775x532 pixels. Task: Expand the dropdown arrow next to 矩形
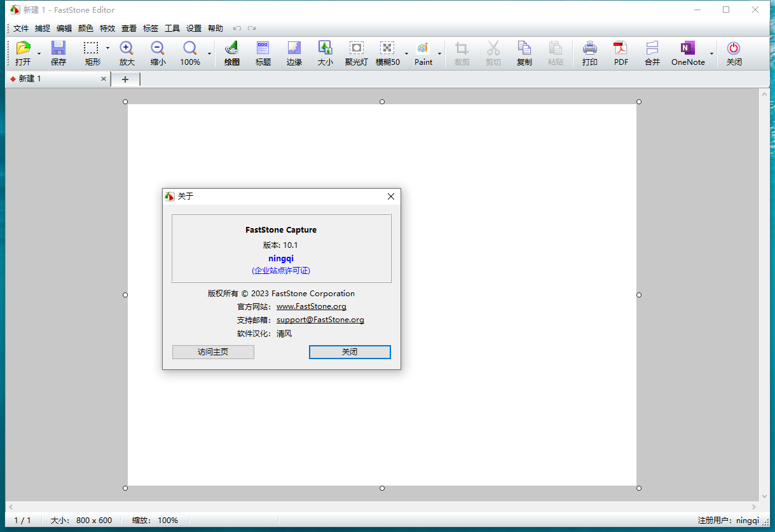(x=107, y=48)
